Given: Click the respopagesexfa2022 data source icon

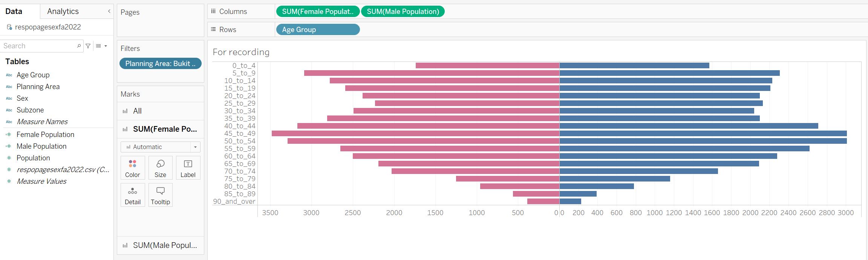Looking at the screenshot, I should 9,27.
